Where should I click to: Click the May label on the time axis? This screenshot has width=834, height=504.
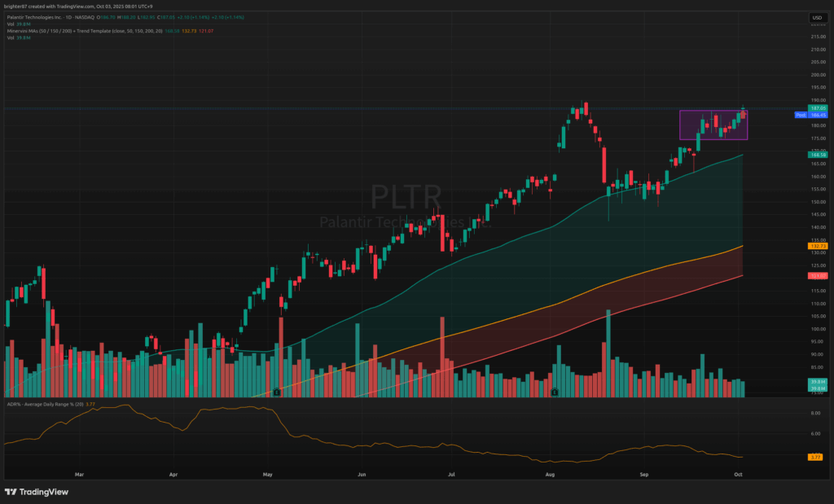[x=268, y=472]
